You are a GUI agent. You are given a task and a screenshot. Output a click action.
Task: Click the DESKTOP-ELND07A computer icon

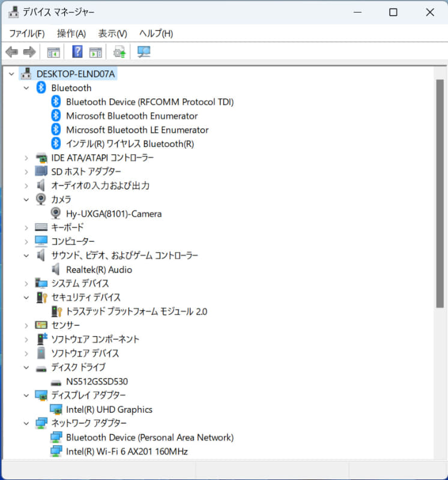point(26,74)
